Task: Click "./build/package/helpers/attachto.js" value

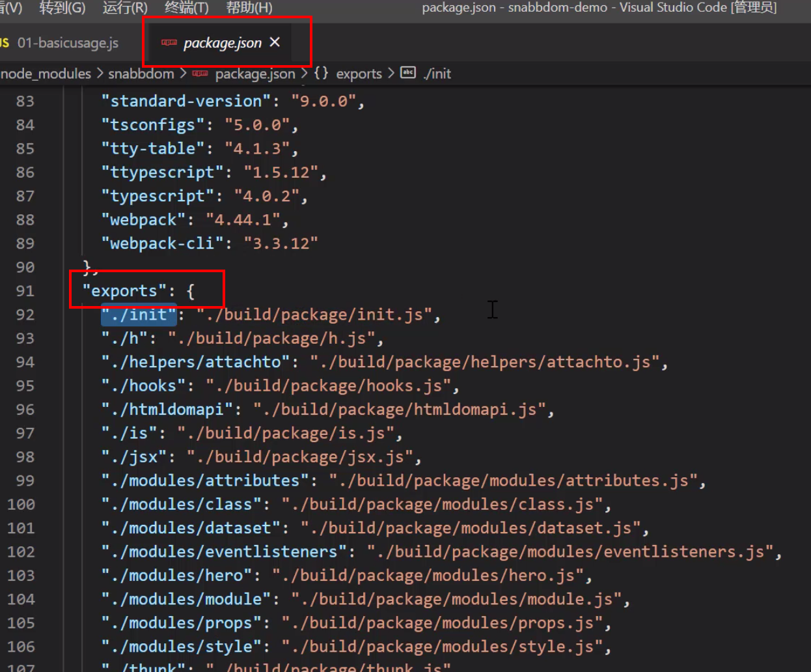Action: (485, 362)
